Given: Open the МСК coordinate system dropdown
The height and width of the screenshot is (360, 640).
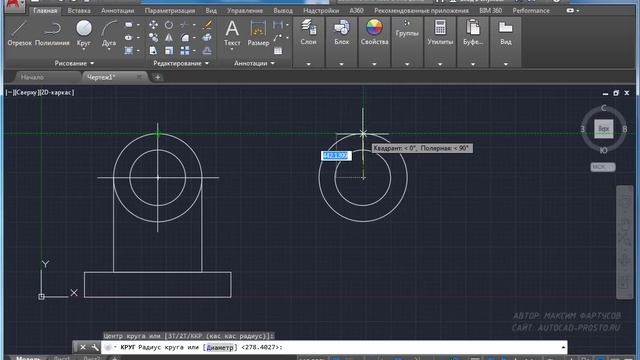Looking at the screenshot, I should coord(603,167).
